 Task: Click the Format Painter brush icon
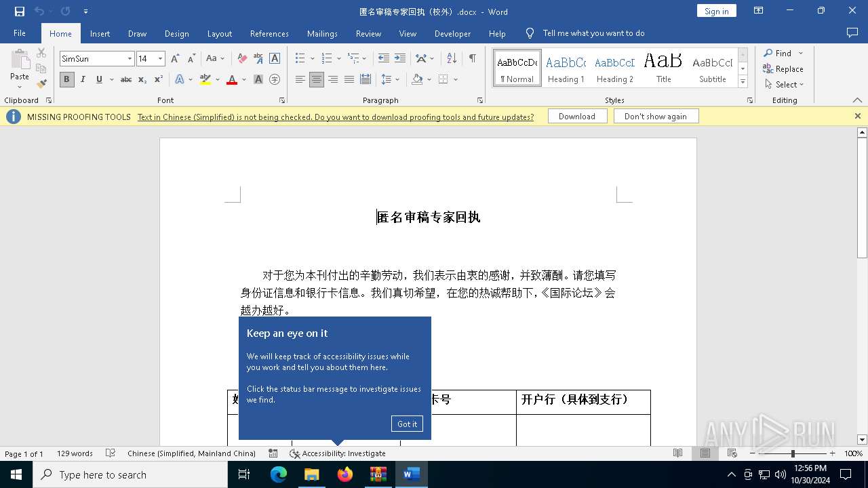click(41, 84)
